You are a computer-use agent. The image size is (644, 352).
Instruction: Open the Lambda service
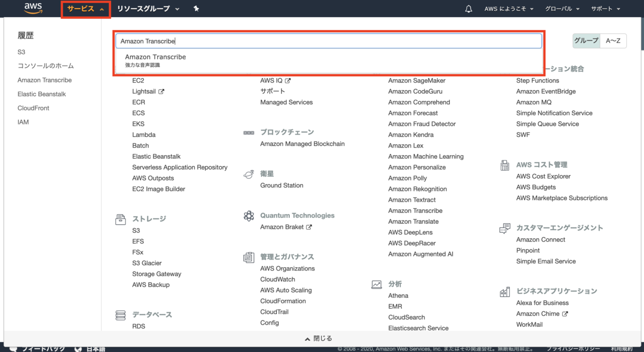[x=144, y=135]
